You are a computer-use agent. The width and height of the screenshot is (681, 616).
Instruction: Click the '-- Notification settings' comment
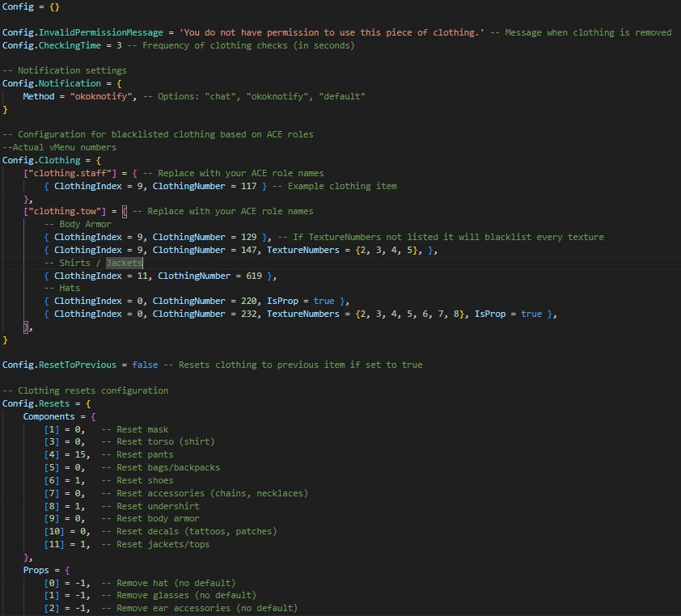click(65, 70)
